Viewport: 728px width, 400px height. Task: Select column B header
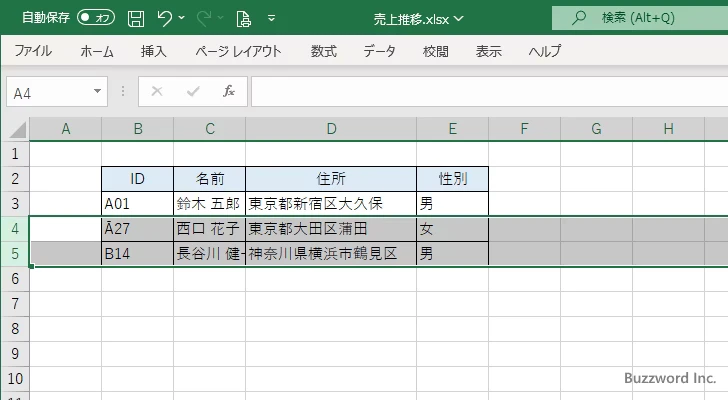point(137,129)
